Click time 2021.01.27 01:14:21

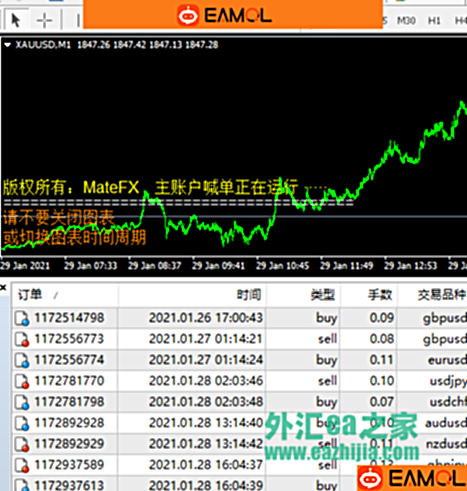point(206,339)
